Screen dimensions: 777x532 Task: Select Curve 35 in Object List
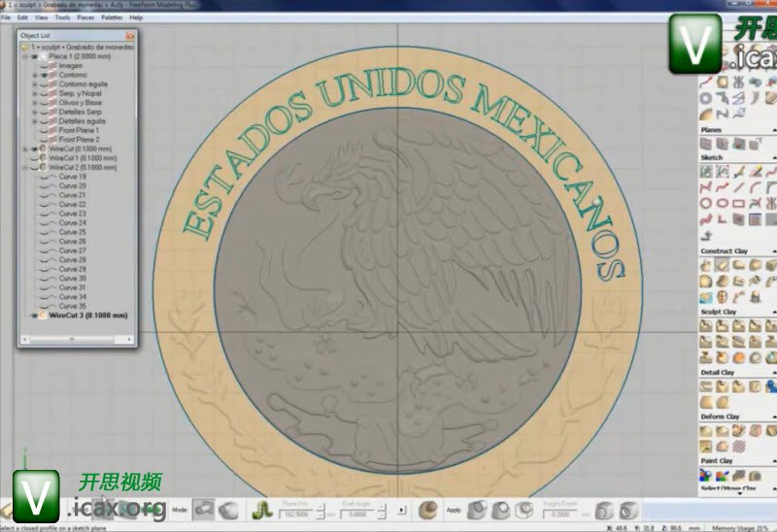click(72, 306)
